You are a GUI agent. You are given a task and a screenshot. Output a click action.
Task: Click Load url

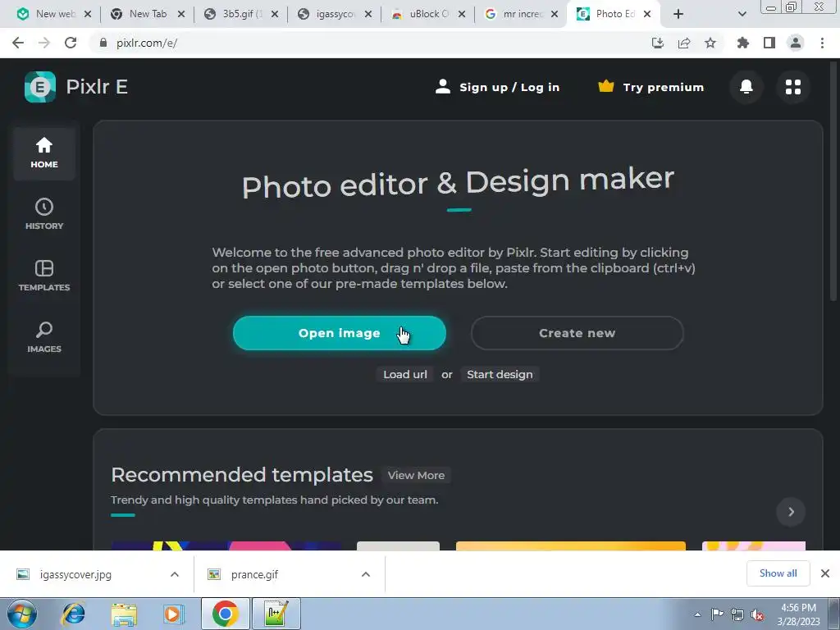click(x=405, y=374)
